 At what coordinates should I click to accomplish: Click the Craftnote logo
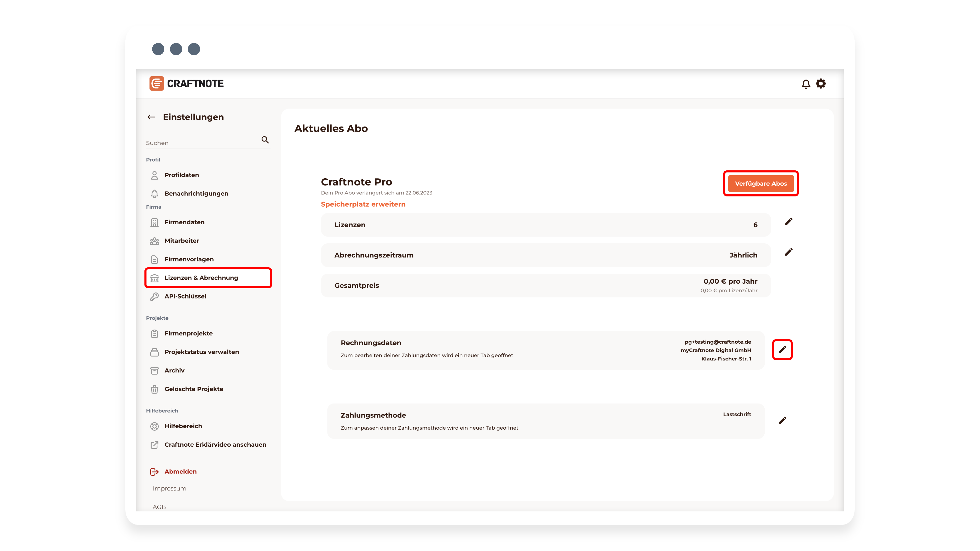[x=186, y=84]
